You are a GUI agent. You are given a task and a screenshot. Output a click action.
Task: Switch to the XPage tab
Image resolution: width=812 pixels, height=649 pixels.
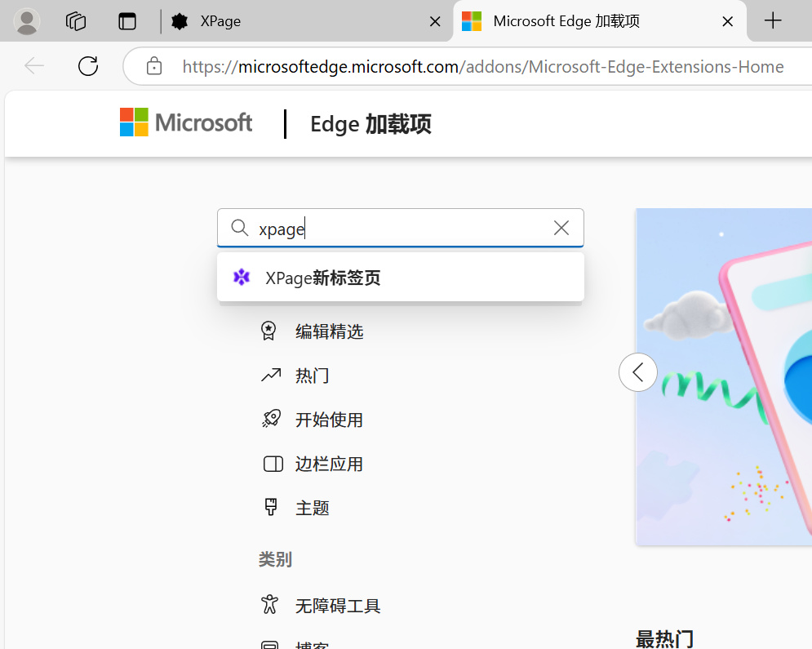[x=294, y=21]
